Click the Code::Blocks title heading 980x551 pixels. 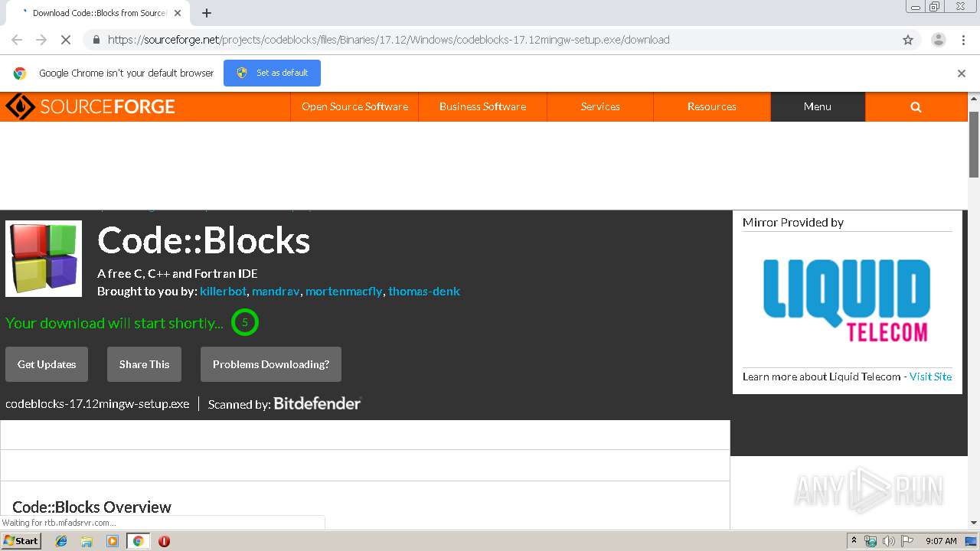pyautogui.click(x=204, y=240)
